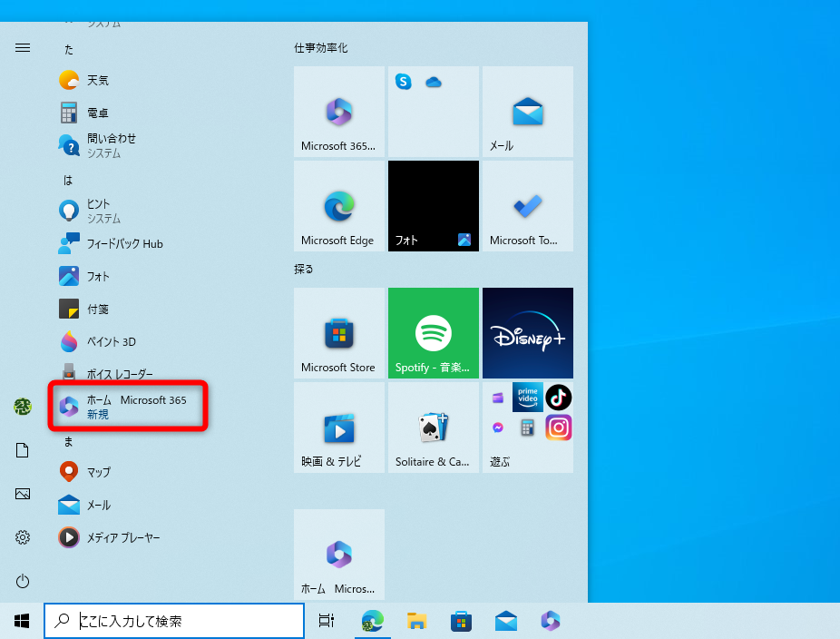Click the calculator icon in 遊ぶ folder
Image resolution: width=840 pixels, height=639 pixels.
click(x=528, y=428)
